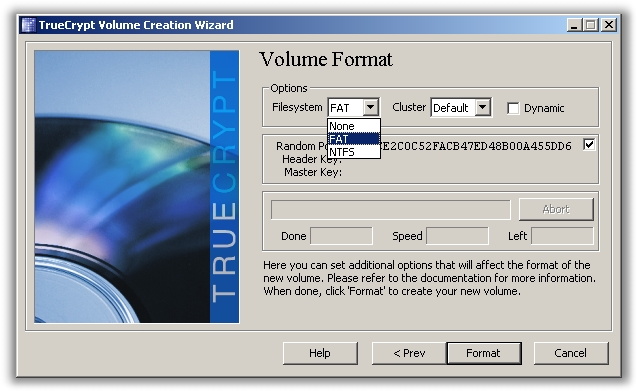This screenshot has height=392, width=638.
Task: Open Help for the wizard
Action: [x=320, y=353]
